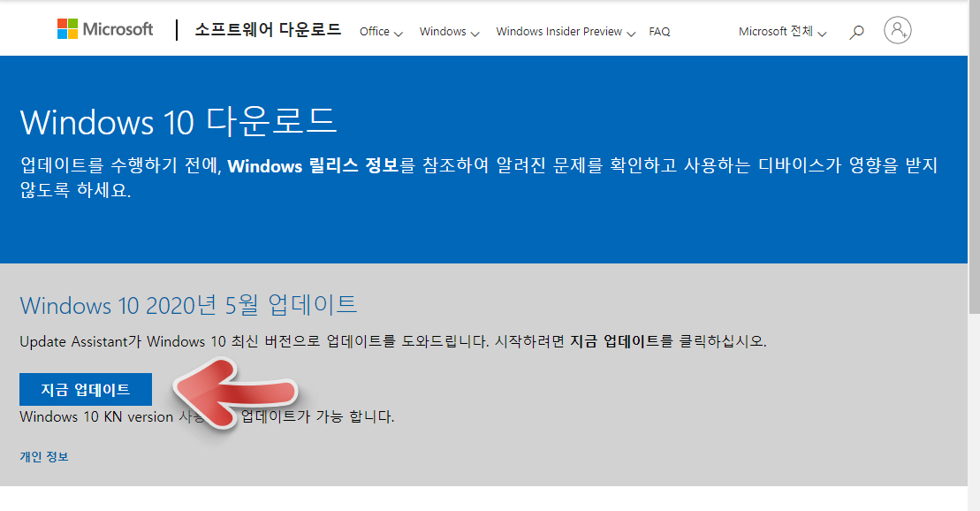980x511 pixels.
Task: Click Windows 10 2020년 5월 업데이트 heading
Action: pyautogui.click(x=188, y=305)
